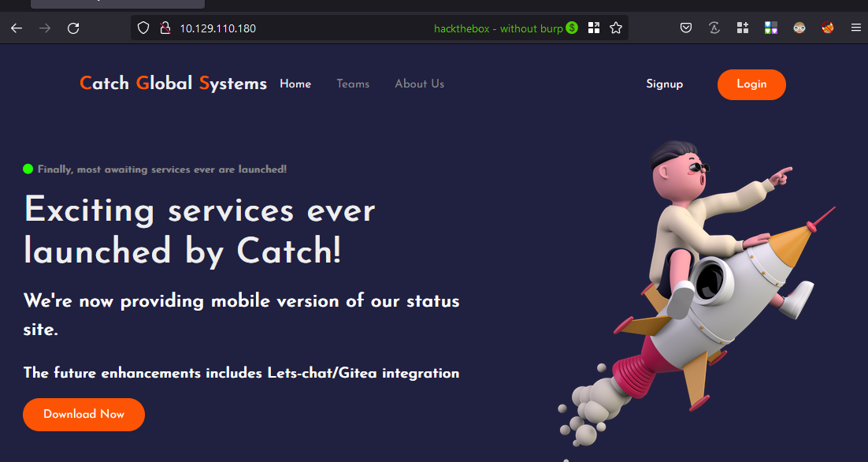Open the glasses-face avatar extension
The height and width of the screenshot is (462, 868).
click(x=799, y=28)
